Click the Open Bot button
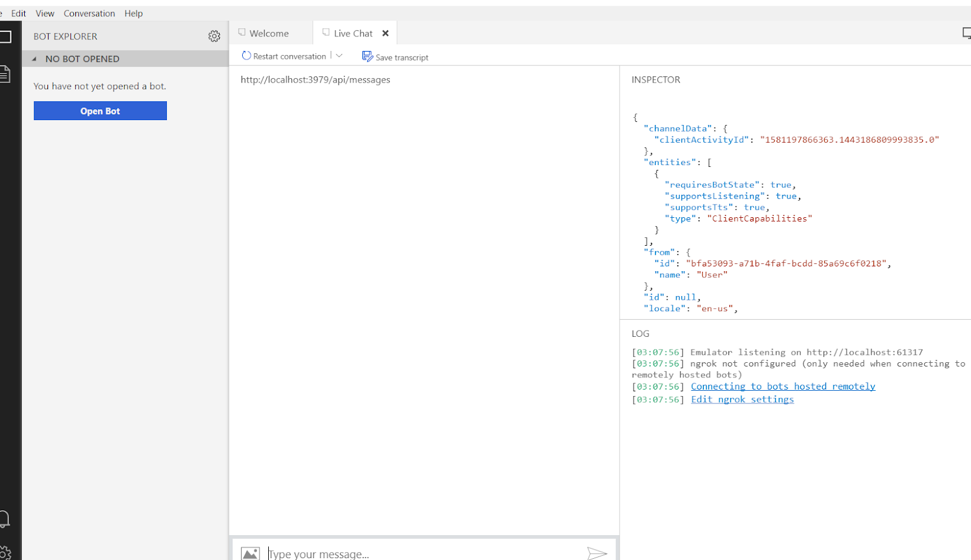 [x=100, y=111]
